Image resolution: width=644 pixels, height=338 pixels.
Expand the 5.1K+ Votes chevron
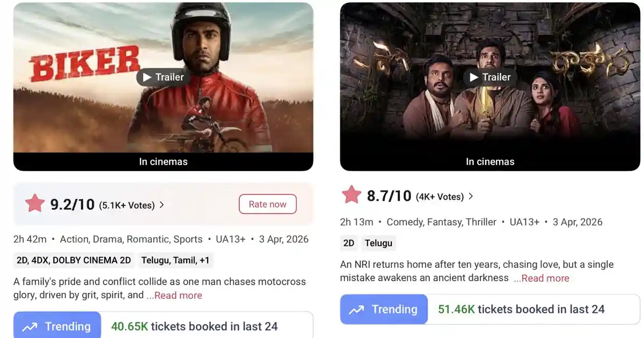(162, 205)
